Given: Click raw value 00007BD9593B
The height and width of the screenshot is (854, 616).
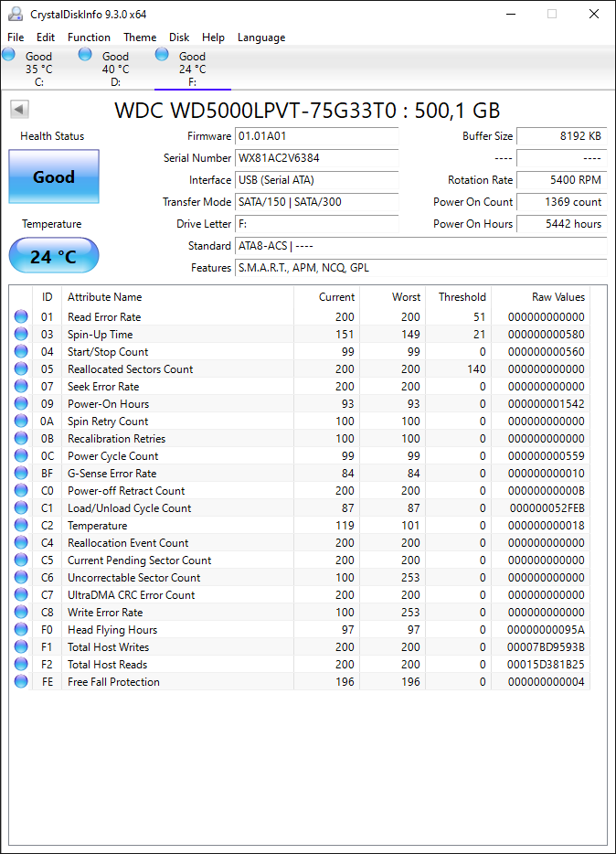Looking at the screenshot, I should tap(546, 647).
